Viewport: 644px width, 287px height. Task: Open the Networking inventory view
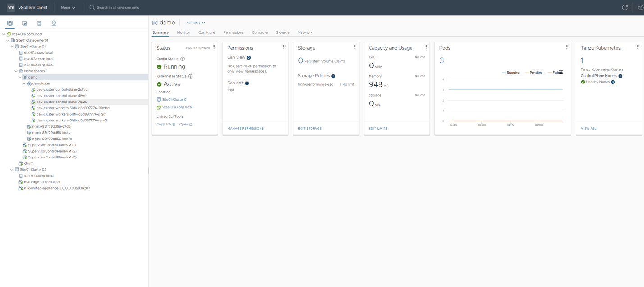[x=54, y=23]
